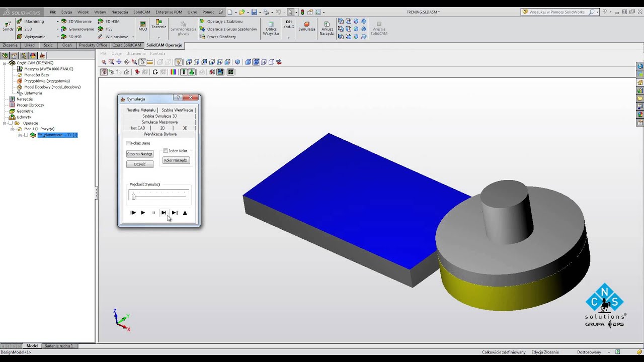Open the Toczenie dropdown
The height and width of the screenshot is (362, 644).
pos(158,38)
